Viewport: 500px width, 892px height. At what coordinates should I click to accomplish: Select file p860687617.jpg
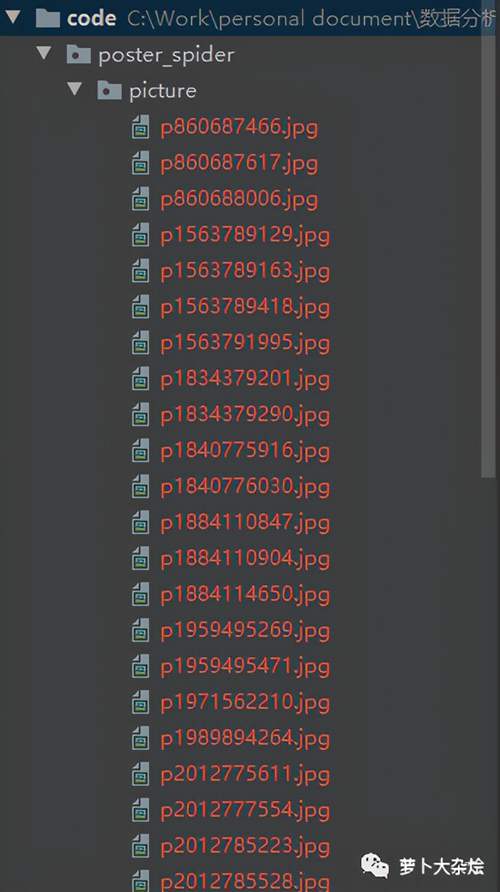pos(239,163)
